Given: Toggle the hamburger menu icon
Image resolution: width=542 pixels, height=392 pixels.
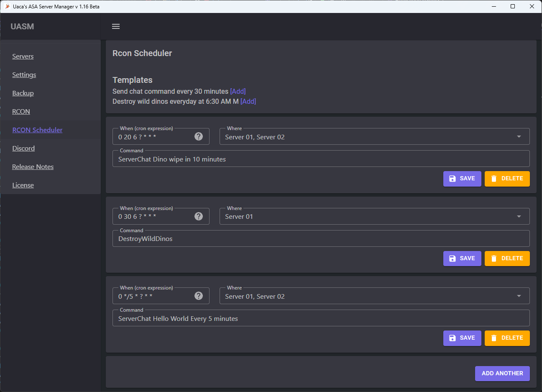Looking at the screenshot, I should [116, 26].
